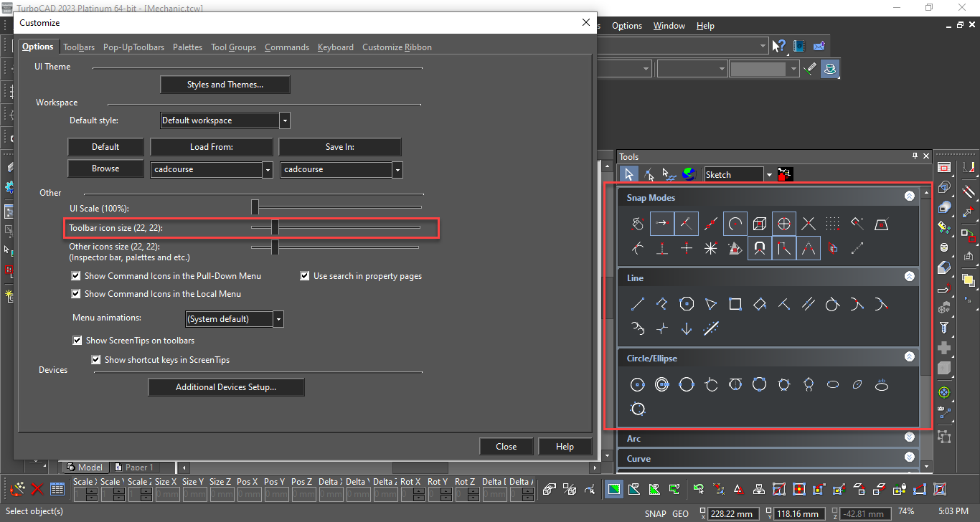This screenshot has height=522, width=980.
Task: Click the red X cancel icon in Inspector bar
Action: [37, 490]
